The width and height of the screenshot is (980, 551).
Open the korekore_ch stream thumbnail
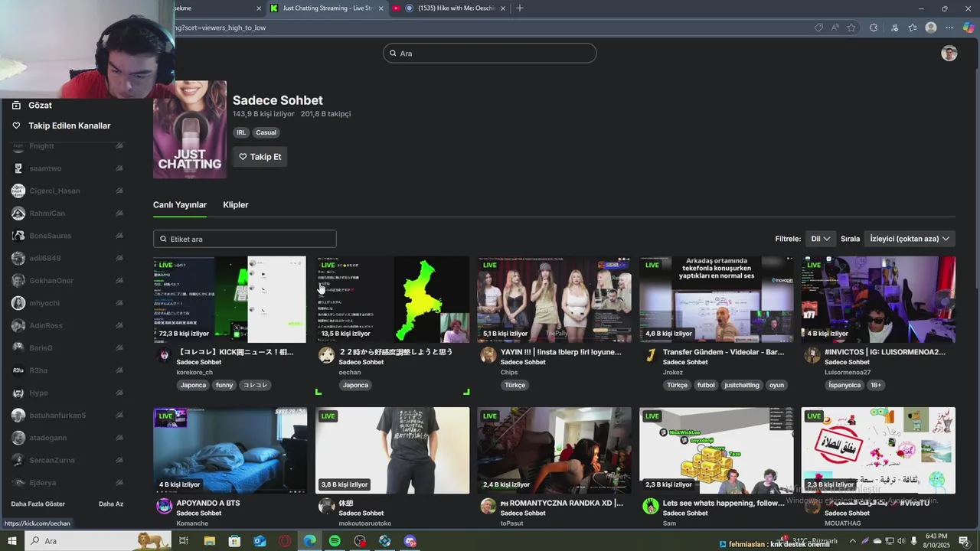tap(230, 299)
